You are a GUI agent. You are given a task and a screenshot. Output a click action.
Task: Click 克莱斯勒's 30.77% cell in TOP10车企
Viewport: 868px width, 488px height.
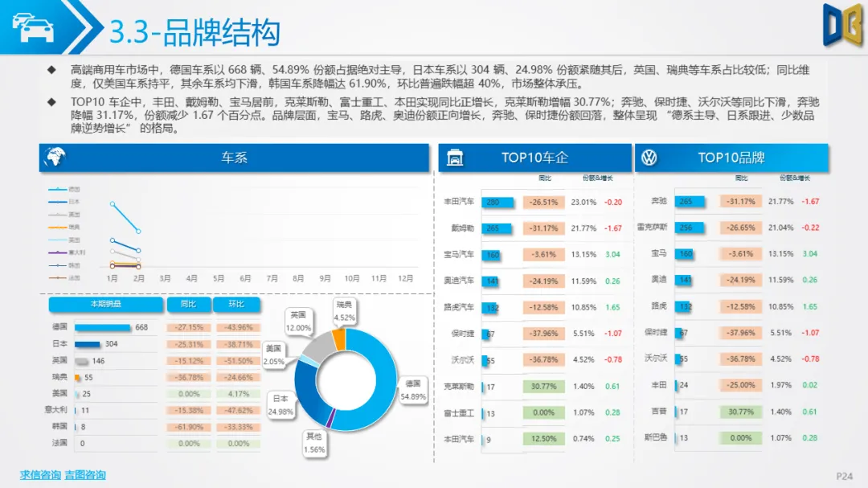point(543,386)
